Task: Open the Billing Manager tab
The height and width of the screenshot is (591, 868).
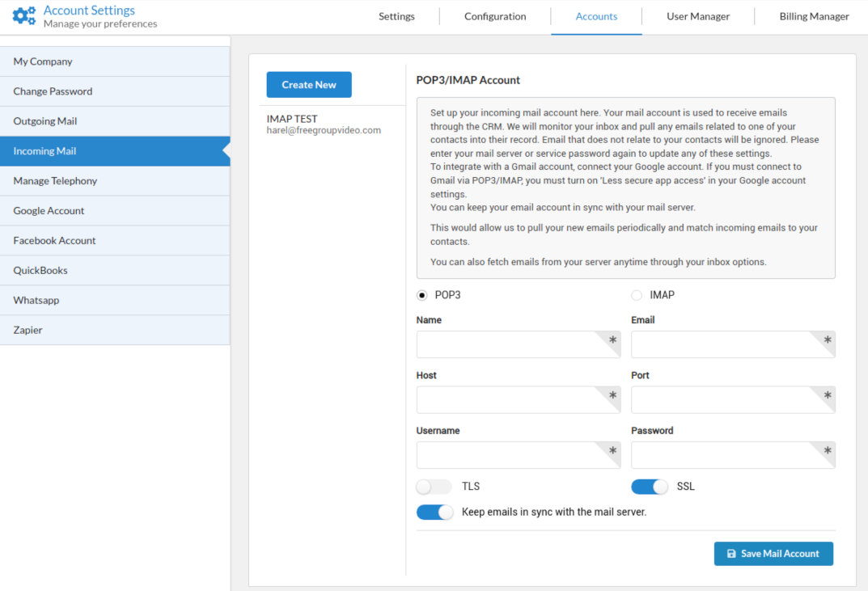Action: click(x=814, y=15)
